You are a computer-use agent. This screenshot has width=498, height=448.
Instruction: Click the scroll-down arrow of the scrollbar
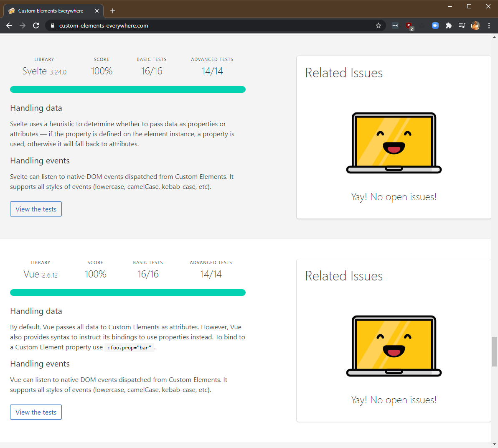coord(495,444)
